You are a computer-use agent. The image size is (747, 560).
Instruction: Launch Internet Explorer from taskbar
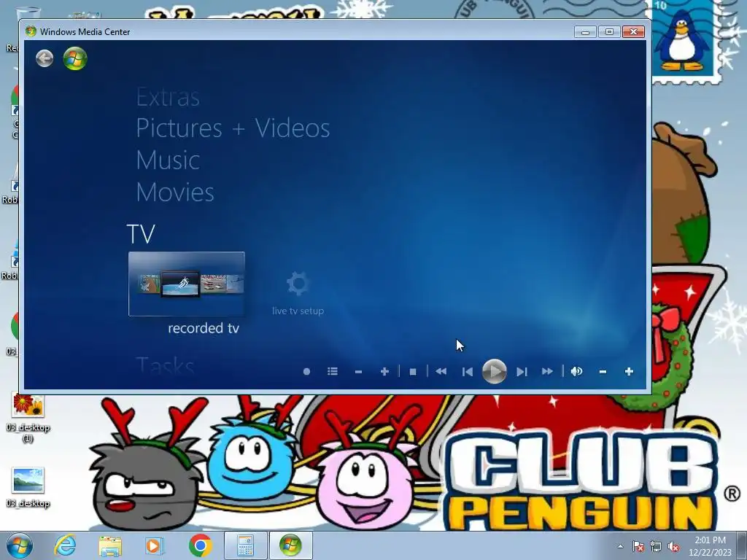click(x=65, y=545)
